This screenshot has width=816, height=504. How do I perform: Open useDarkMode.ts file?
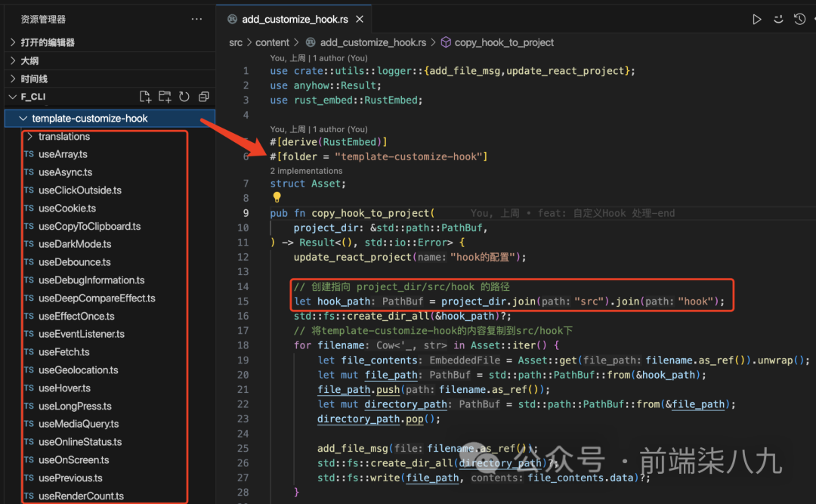75,244
